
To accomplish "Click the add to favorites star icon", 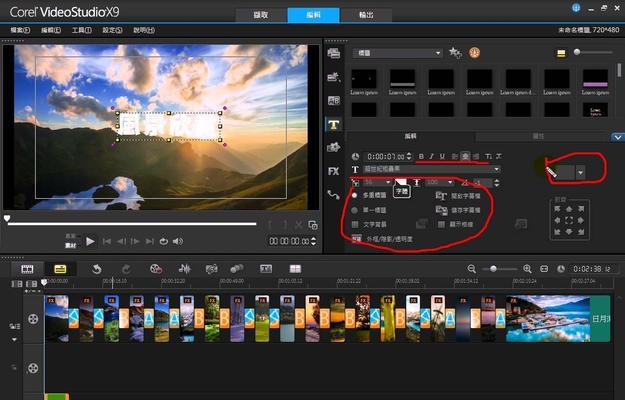I will click(455, 53).
